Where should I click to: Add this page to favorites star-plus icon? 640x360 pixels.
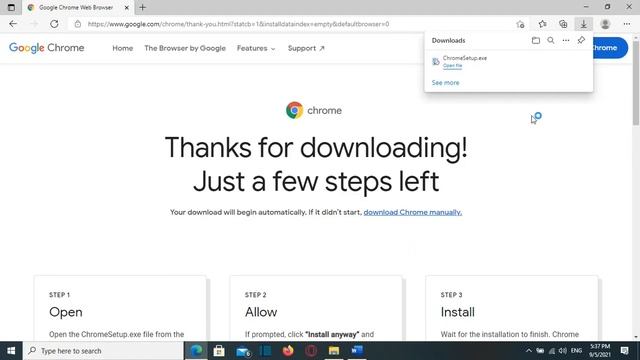tap(520, 24)
